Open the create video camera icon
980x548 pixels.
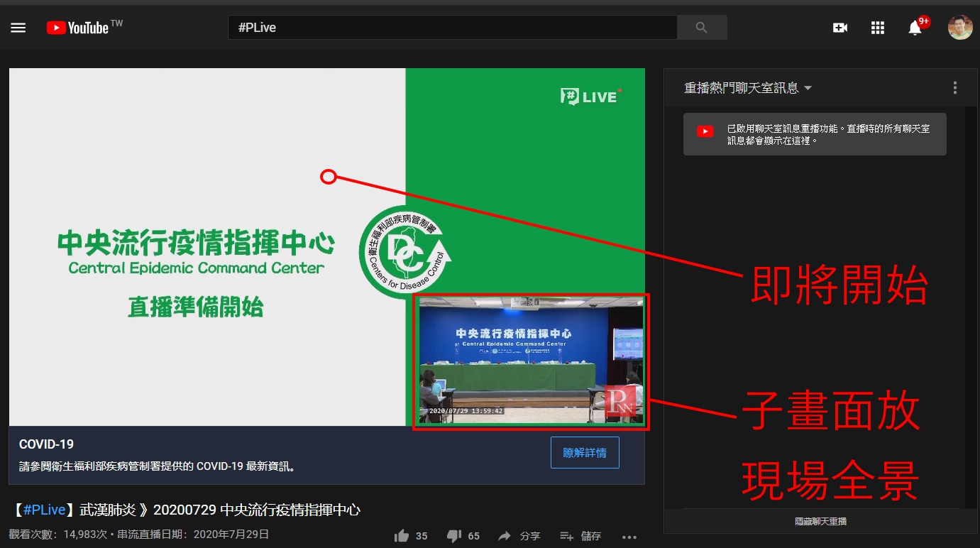coord(840,28)
